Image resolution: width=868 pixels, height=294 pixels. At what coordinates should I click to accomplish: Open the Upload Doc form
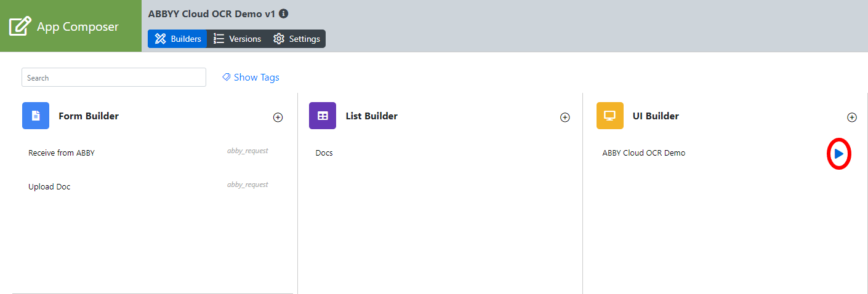tap(49, 186)
